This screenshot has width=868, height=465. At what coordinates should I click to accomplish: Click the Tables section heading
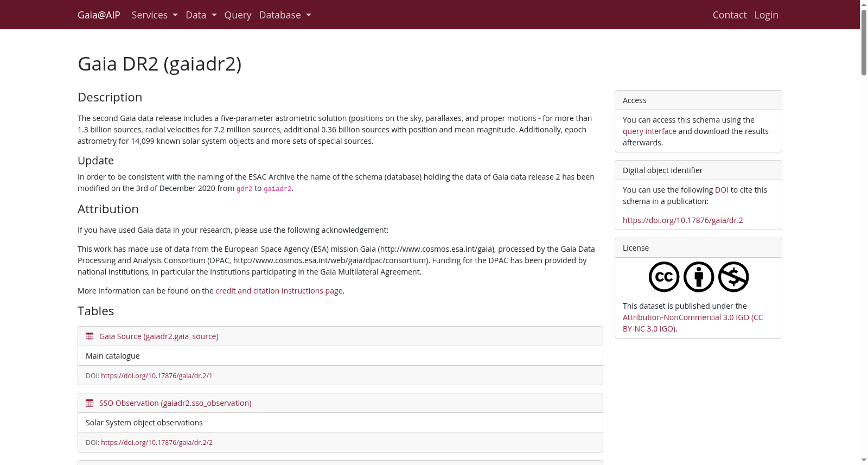click(96, 311)
